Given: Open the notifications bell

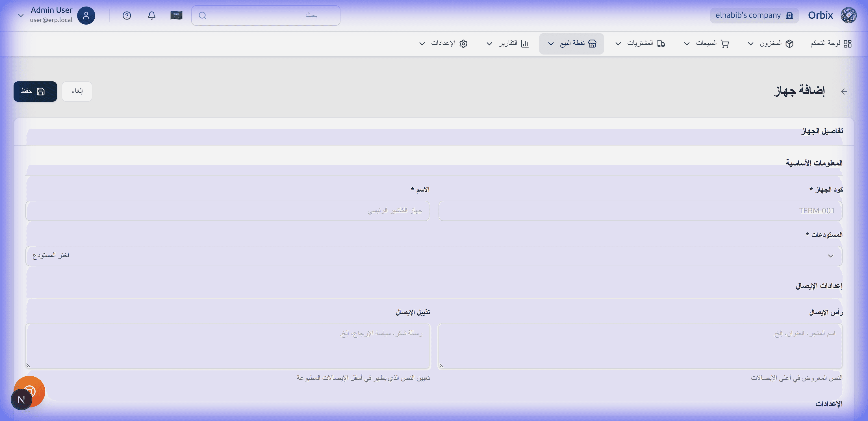Looking at the screenshot, I should coord(151,15).
